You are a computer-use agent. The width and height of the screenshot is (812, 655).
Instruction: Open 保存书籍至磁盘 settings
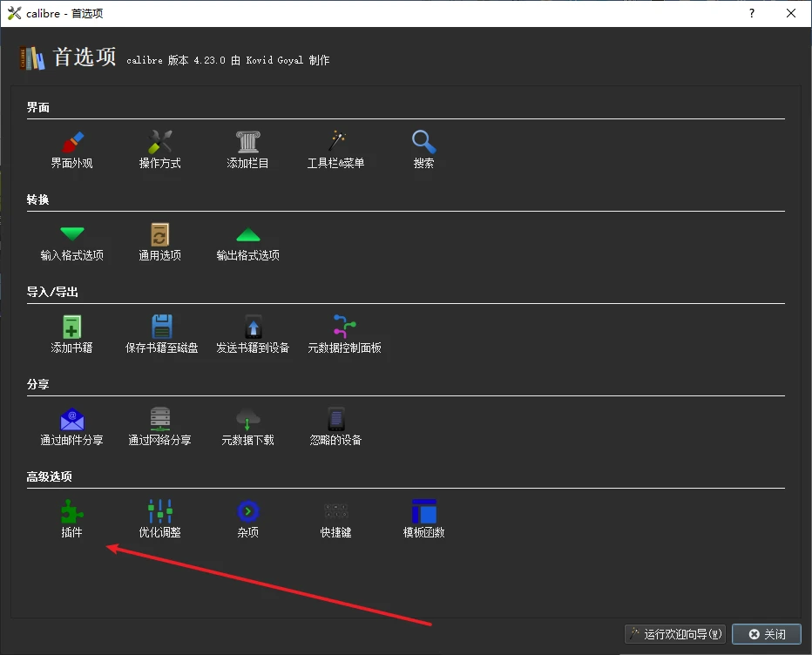[x=161, y=334]
